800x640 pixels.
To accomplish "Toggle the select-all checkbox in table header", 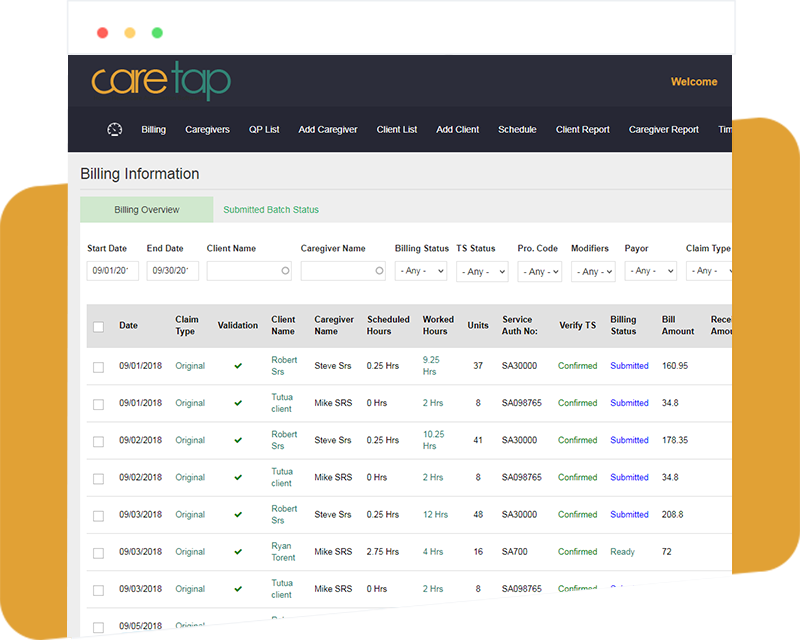I will tap(98, 327).
